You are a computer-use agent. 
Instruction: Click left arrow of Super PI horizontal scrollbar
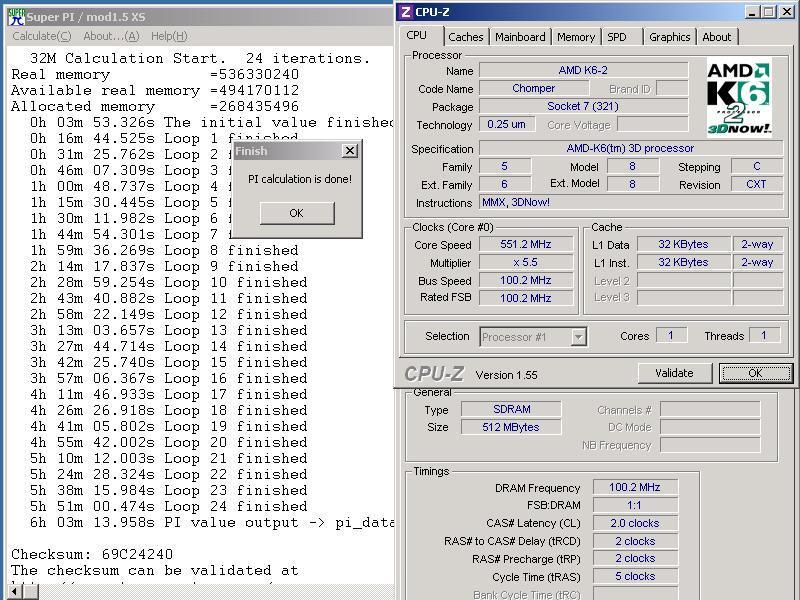(x=15, y=592)
